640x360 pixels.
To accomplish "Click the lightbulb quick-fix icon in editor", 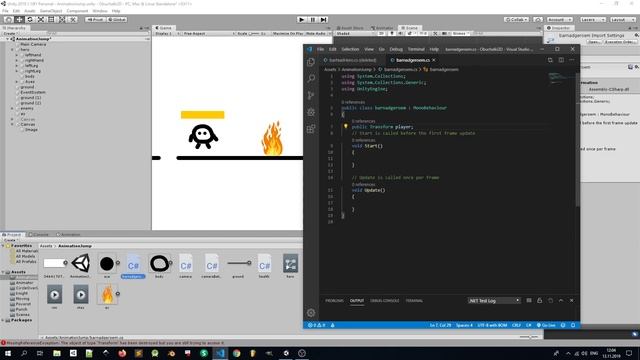I will click(x=345, y=127).
